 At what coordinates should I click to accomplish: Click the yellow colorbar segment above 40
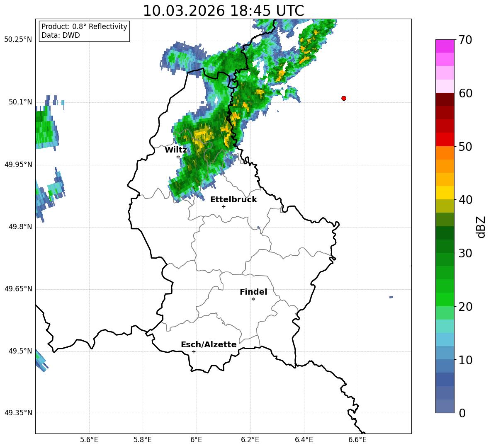[x=445, y=193]
